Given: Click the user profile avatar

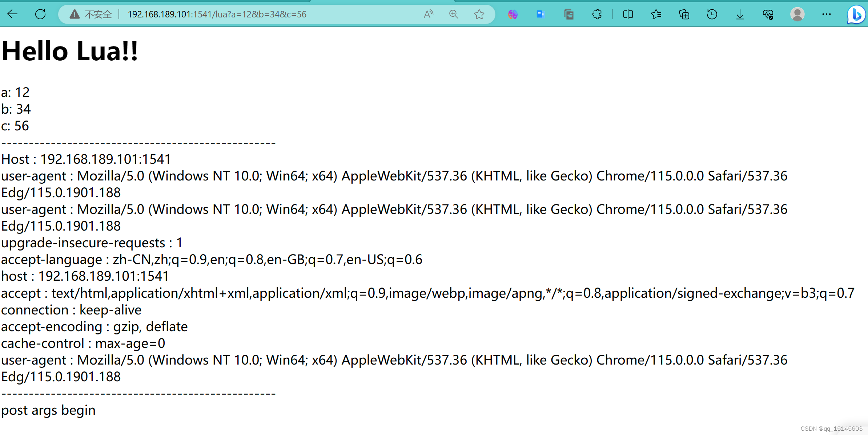Looking at the screenshot, I should tap(797, 14).
